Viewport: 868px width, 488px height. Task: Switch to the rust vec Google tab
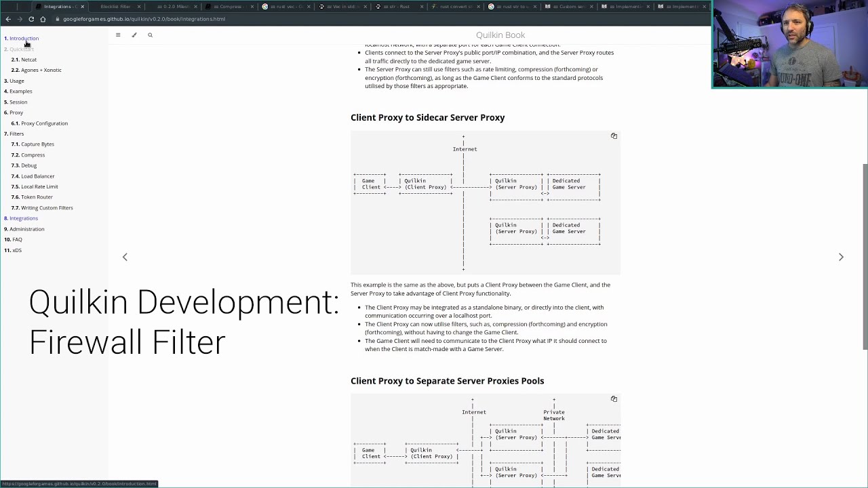285,7
